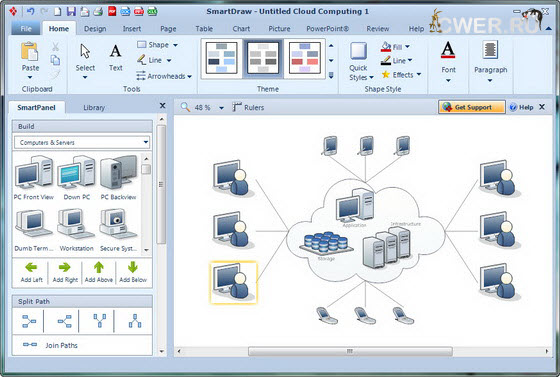This screenshot has width=560, height=377.
Task: Export to Excel with the green XLS icon
Action: point(152,11)
